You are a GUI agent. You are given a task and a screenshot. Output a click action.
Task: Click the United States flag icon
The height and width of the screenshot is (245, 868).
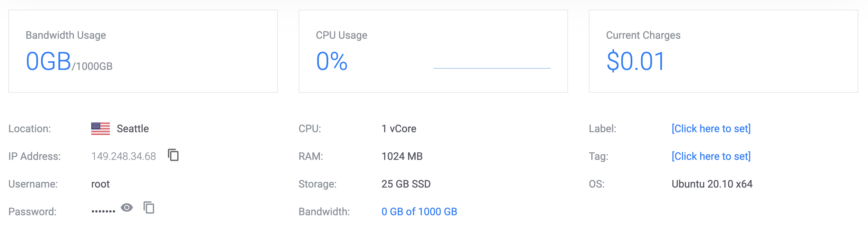point(101,129)
